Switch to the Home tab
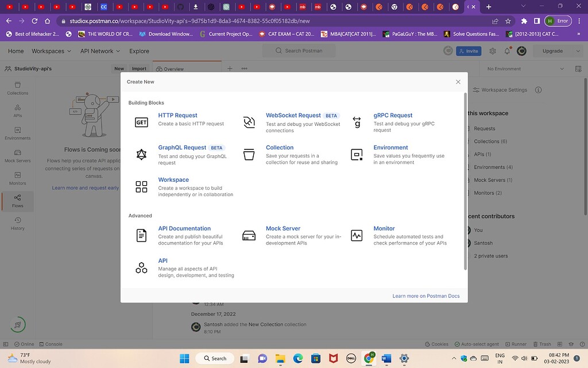 (15, 51)
